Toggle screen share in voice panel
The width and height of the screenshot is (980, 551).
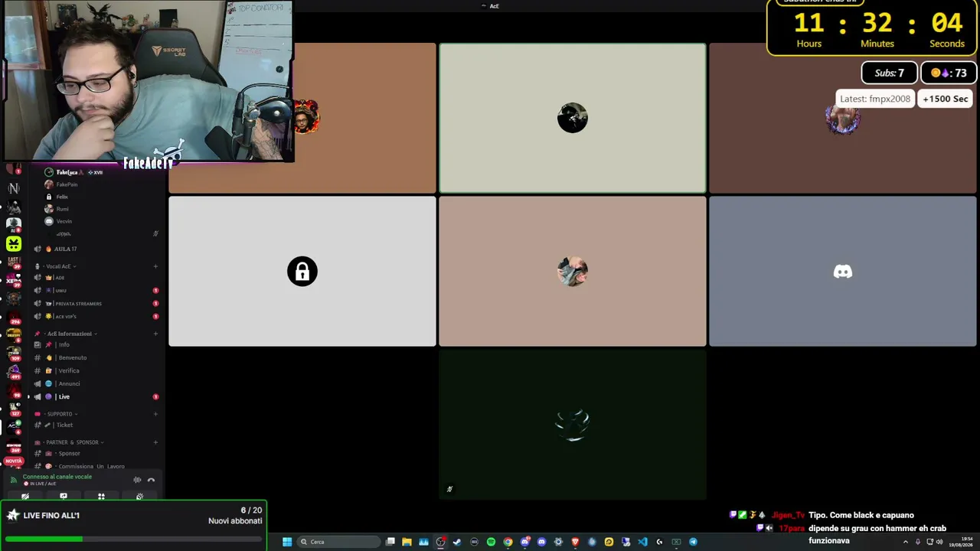click(64, 497)
